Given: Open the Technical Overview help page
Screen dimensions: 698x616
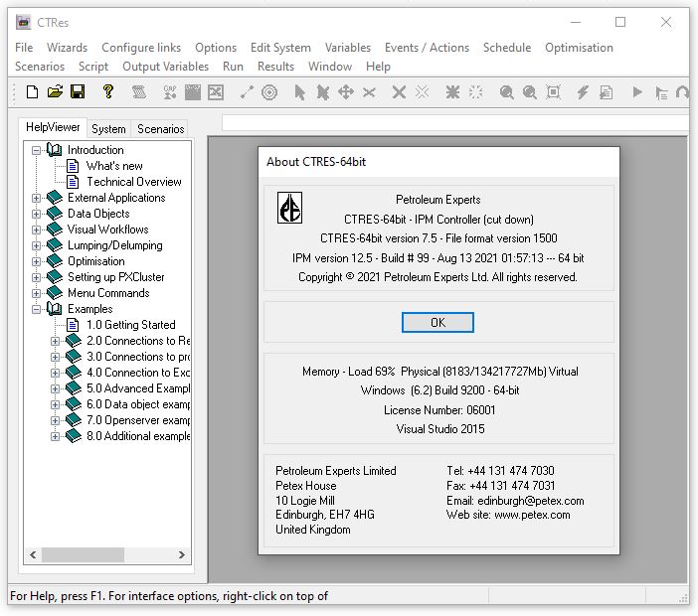Looking at the screenshot, I should [x=133, y=182].
